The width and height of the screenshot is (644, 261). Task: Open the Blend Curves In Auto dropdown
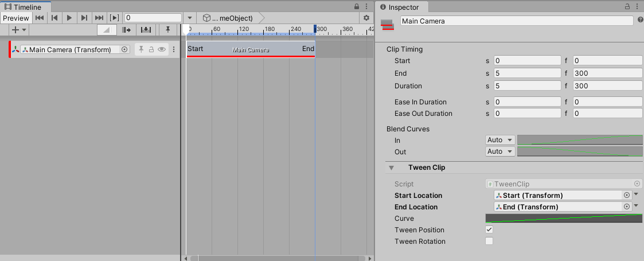[x=500, y=140]
